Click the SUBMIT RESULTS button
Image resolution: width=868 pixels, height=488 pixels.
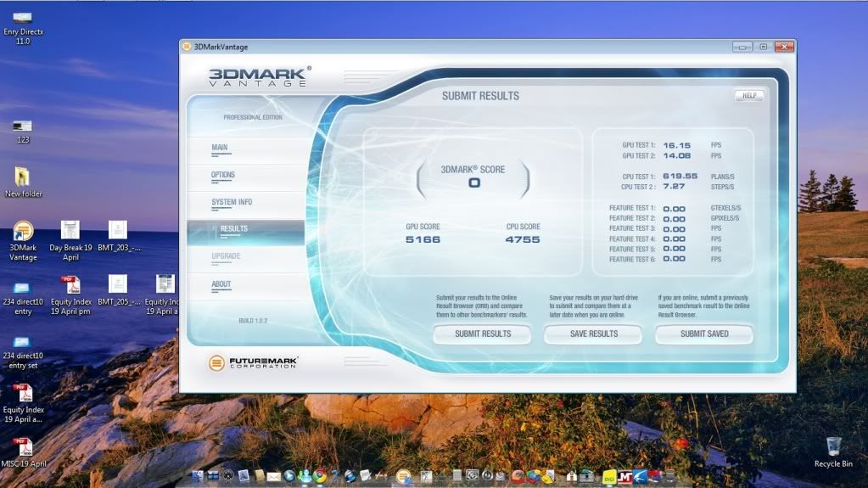point(482,334)
